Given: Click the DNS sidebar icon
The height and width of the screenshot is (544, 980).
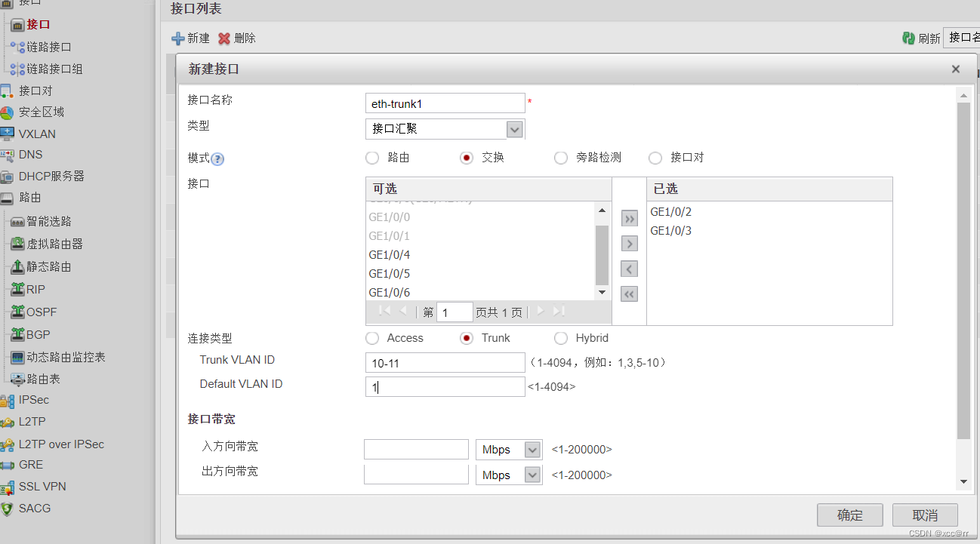Looking at the screenshot, I should pyautogui.click(x=7, y=155).
